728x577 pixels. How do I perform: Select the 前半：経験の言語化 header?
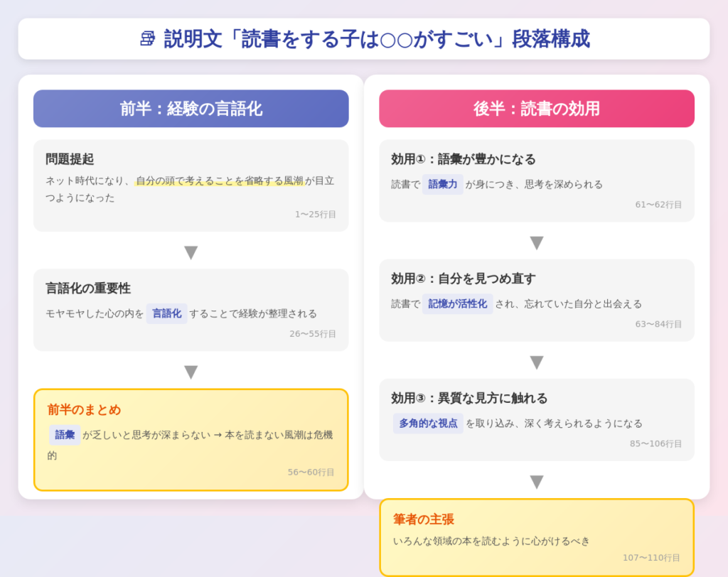191,109
